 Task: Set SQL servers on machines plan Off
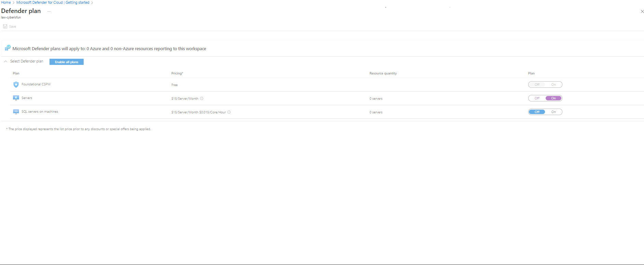[x=537, y=112]
